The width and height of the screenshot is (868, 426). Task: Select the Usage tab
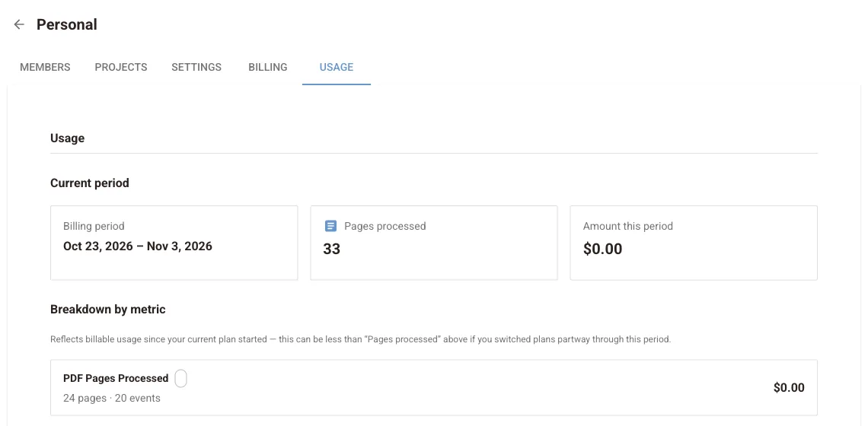(336, 67)
